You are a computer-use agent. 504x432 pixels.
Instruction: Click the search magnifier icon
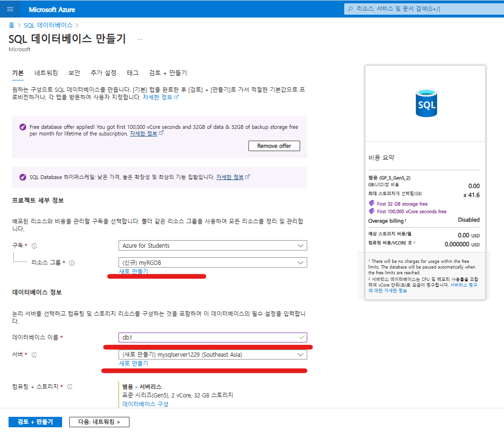350,9
